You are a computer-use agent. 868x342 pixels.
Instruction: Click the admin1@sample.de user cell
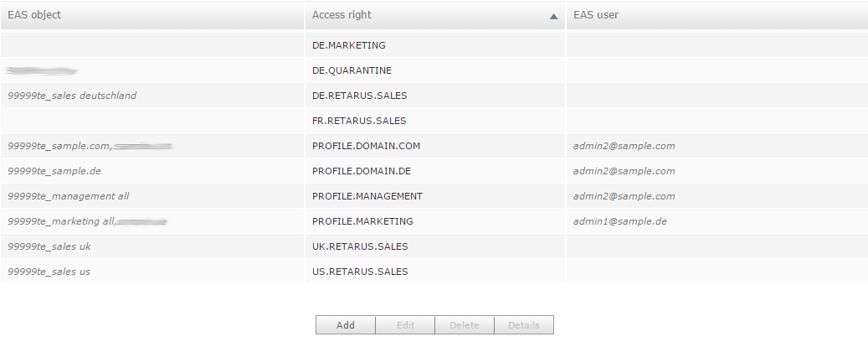[x=619, y=221]
